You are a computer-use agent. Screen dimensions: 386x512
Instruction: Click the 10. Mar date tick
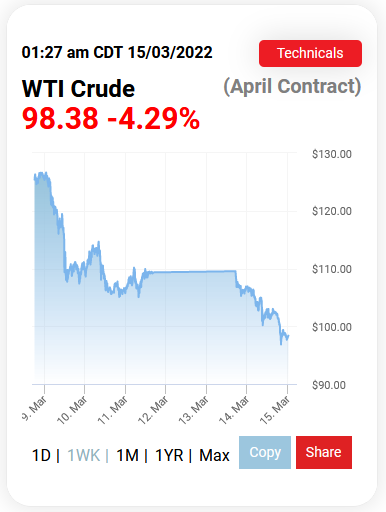tap(73, 410)
